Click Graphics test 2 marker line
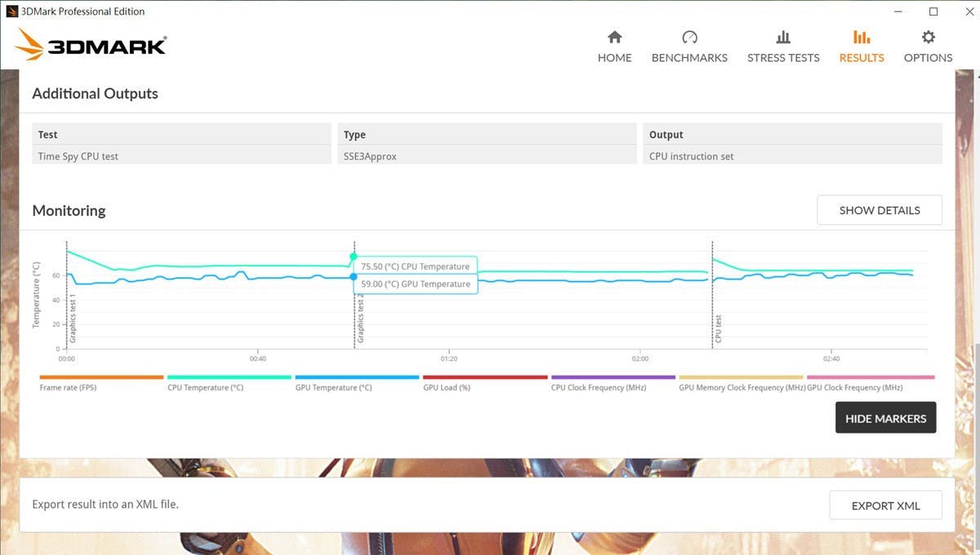 (354, 294)
